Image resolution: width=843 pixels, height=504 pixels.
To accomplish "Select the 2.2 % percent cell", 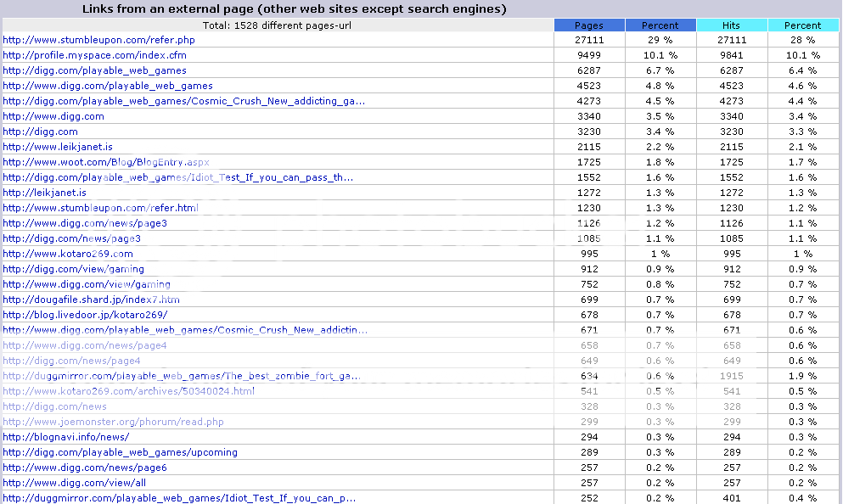I will tap(660, 147).
